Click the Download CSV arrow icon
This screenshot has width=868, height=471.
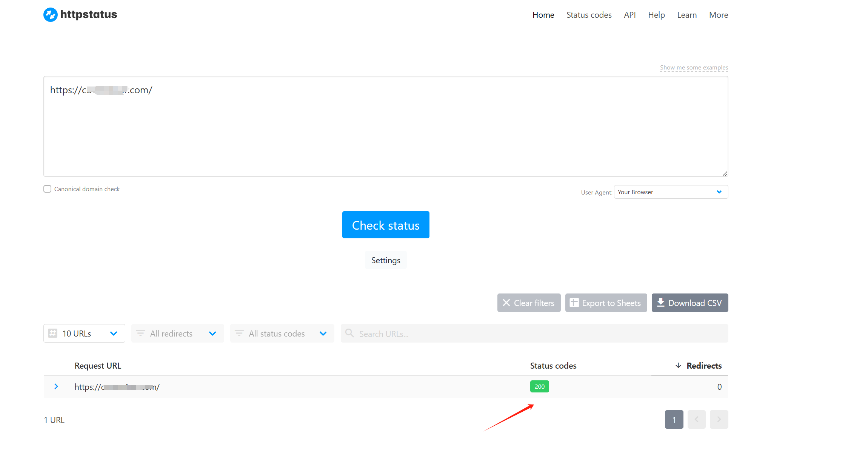(x=660, y=303)
